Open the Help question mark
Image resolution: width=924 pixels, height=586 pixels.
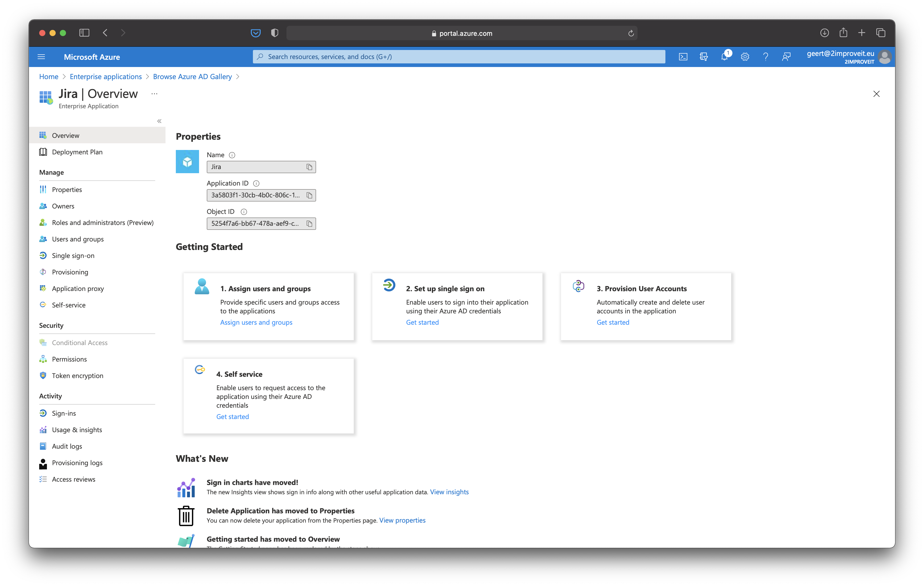765,57
